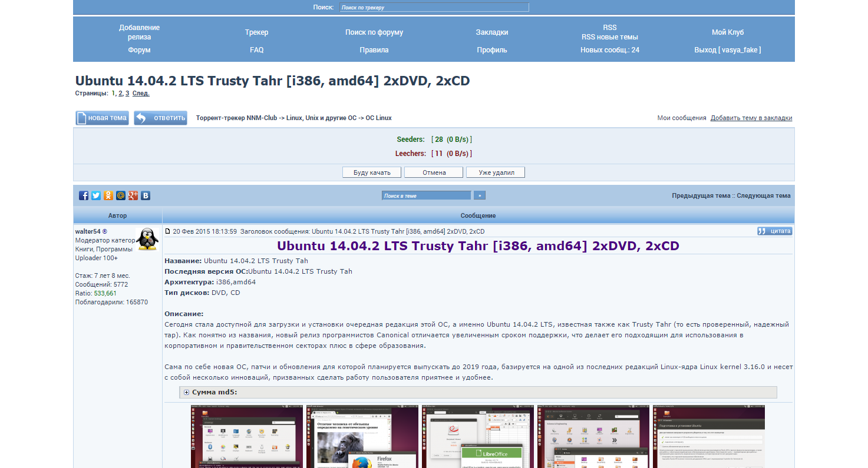Image resolution: width=868 pixels, height=468 pixels.
Task: Click the leechers count "11"
Action: tap(438, 154)
